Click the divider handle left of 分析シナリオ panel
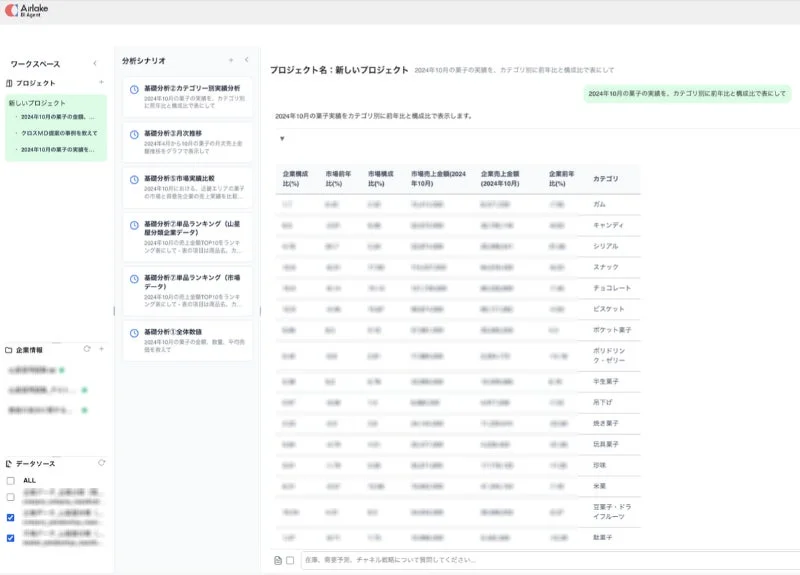The height and width of the screenshot is (575, 800). [x=114, y=311]
